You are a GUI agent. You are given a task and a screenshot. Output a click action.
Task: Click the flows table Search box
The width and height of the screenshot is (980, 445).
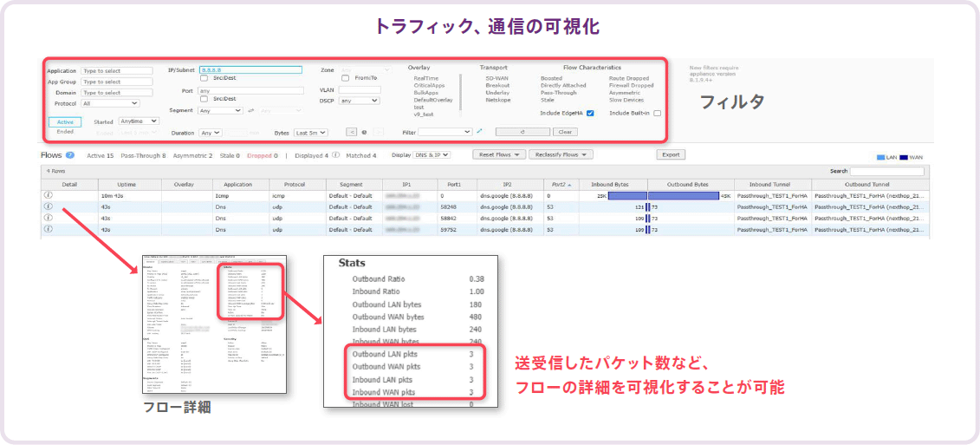coord(886,172)
